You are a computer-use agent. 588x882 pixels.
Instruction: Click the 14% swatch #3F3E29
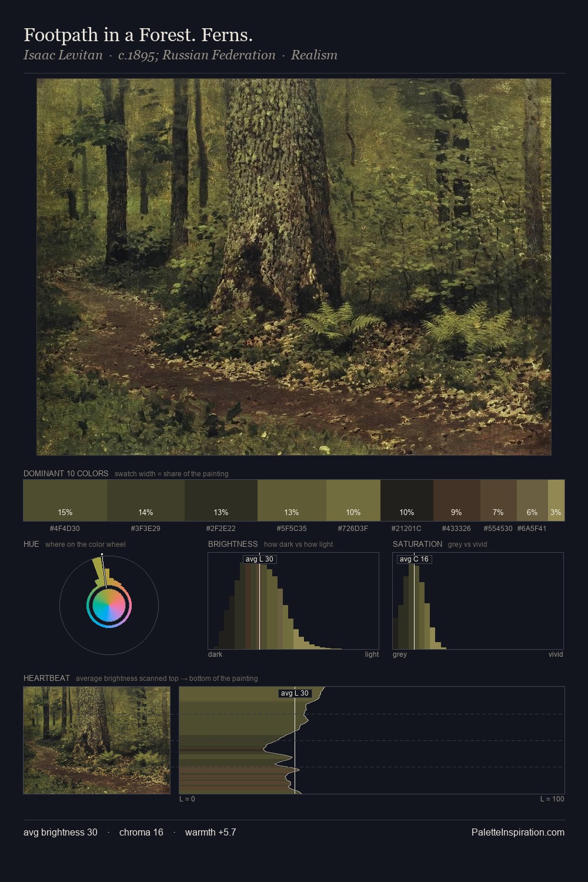click(146, 500)
